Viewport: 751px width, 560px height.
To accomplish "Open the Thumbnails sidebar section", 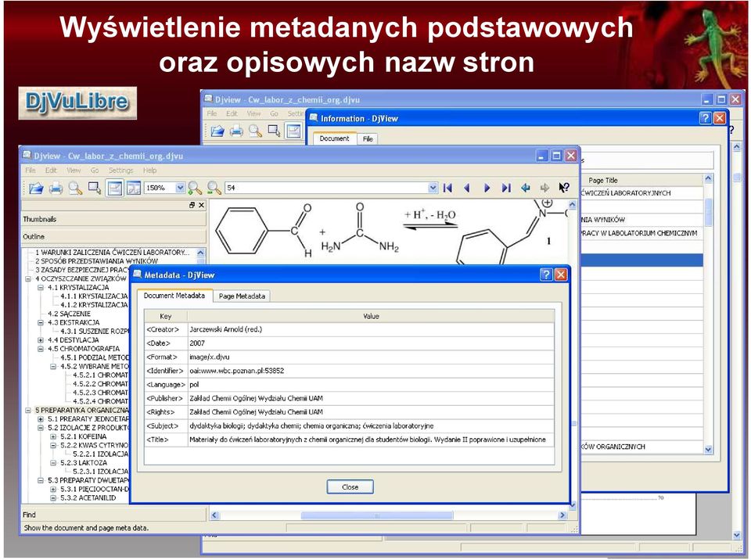I will click(x=114, y=219).
